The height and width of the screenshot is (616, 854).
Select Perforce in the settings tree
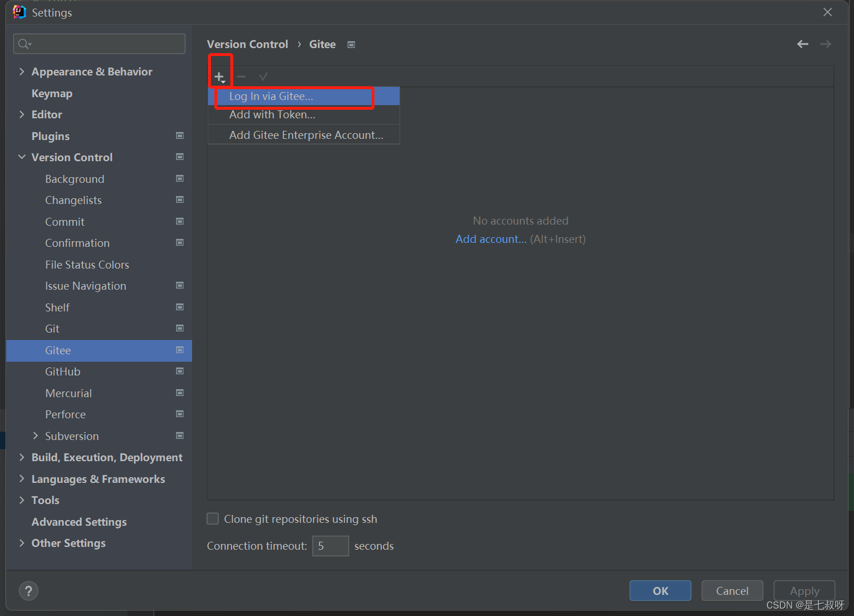point(65,414)
